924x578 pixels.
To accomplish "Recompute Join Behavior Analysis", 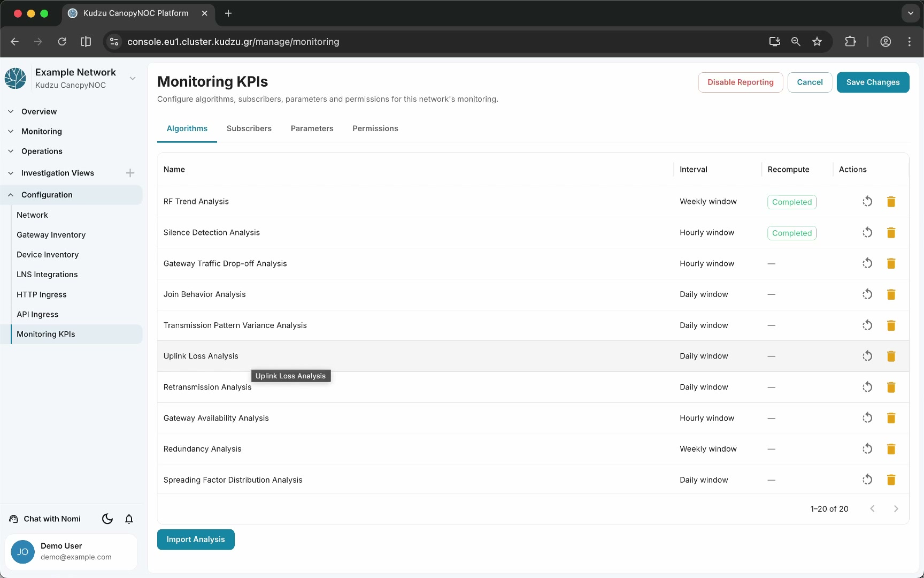I will point(867,294).
